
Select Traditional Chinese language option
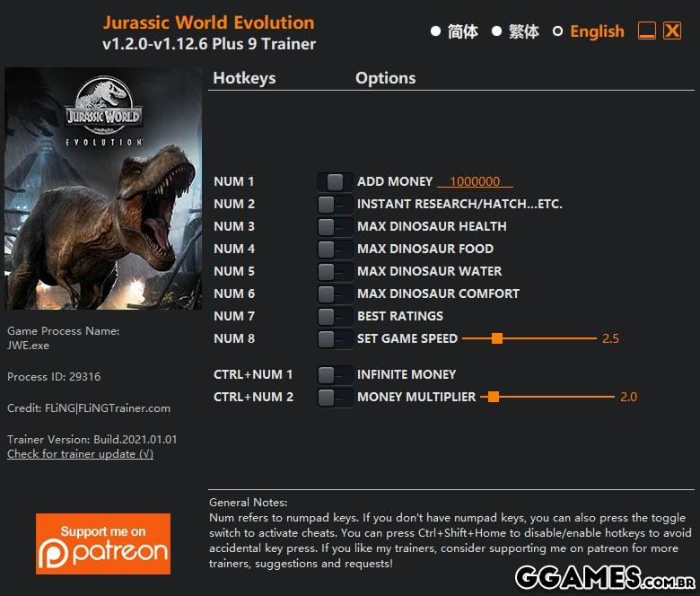[515, 31]
